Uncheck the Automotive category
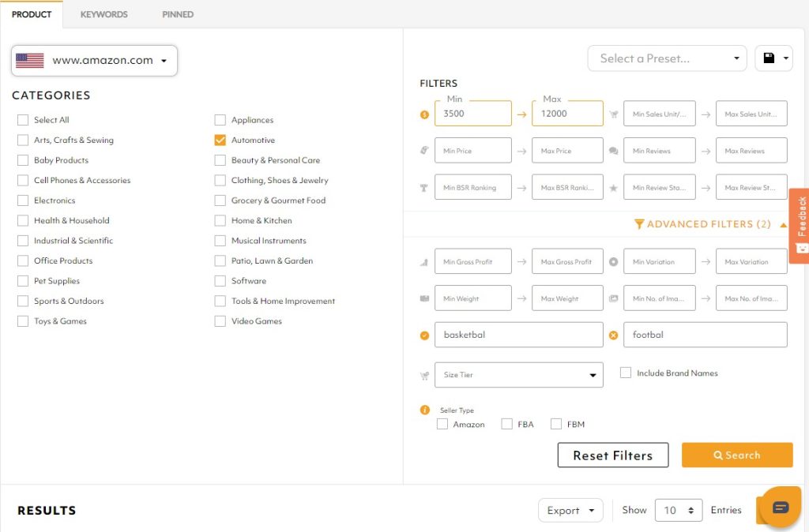809x532 pixels. [220, 140]
